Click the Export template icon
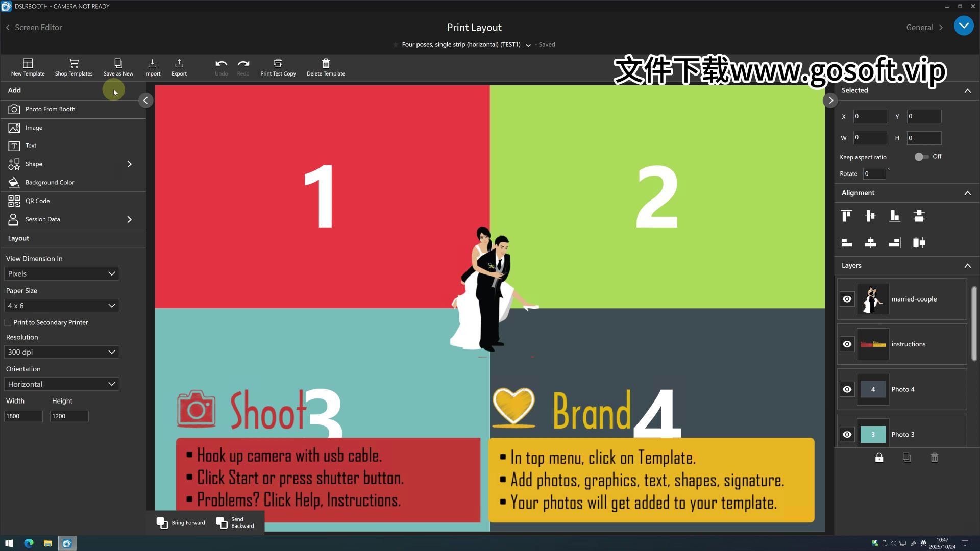 (179, 67)
